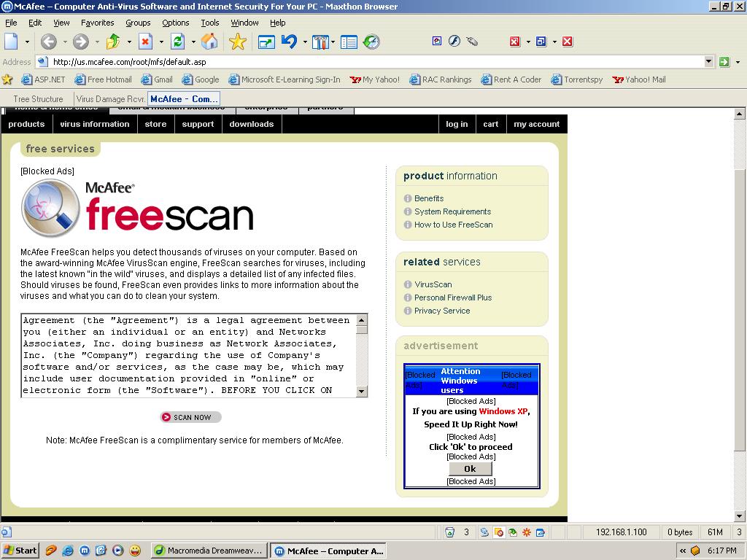Click the network computers status bar icon
Screen dimensions: 747x560
pyautogui.click(x=484, y=532)
